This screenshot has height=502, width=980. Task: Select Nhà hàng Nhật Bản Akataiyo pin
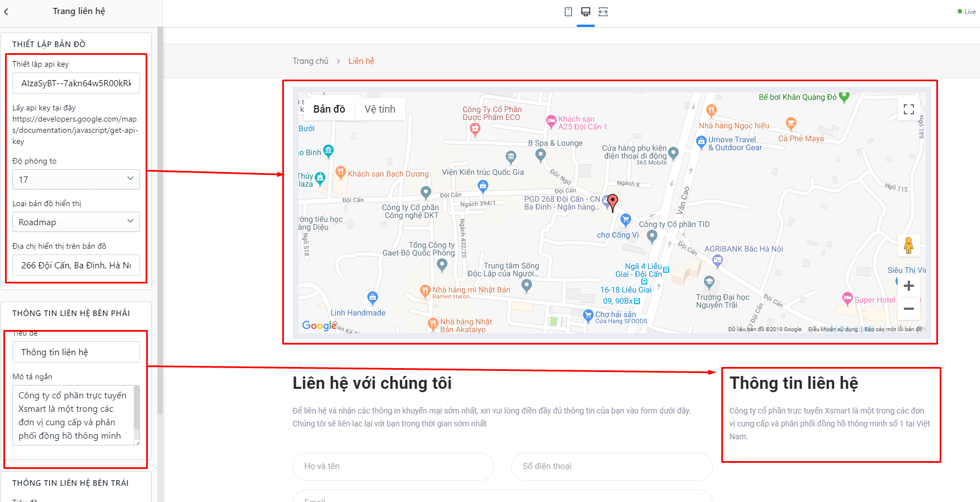click(433, 324)
